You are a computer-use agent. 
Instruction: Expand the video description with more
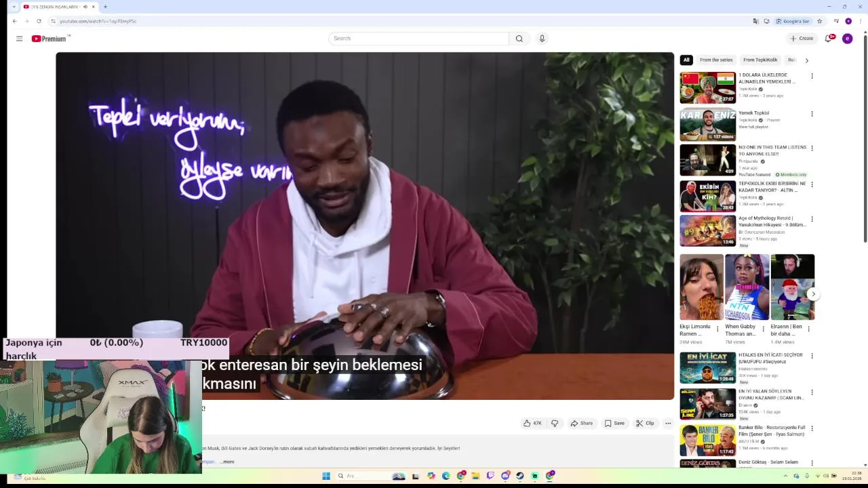pyautogui.click(x=227, y=462)
